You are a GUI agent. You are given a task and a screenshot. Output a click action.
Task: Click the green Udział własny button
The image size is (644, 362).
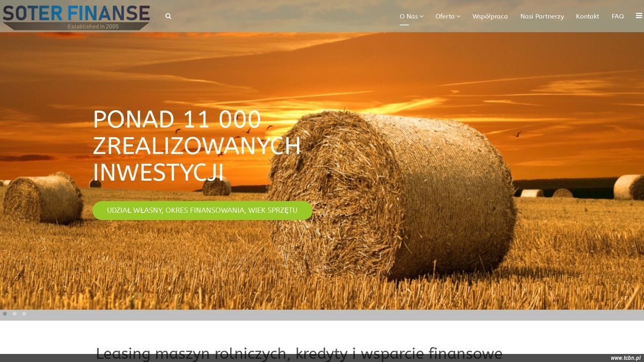pyautogui.click(x=202, y=210)
